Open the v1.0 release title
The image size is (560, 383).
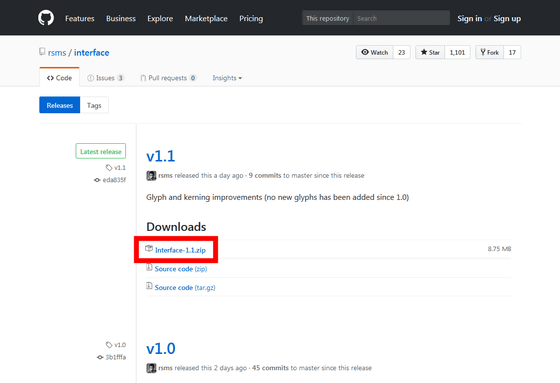[161, 348]
